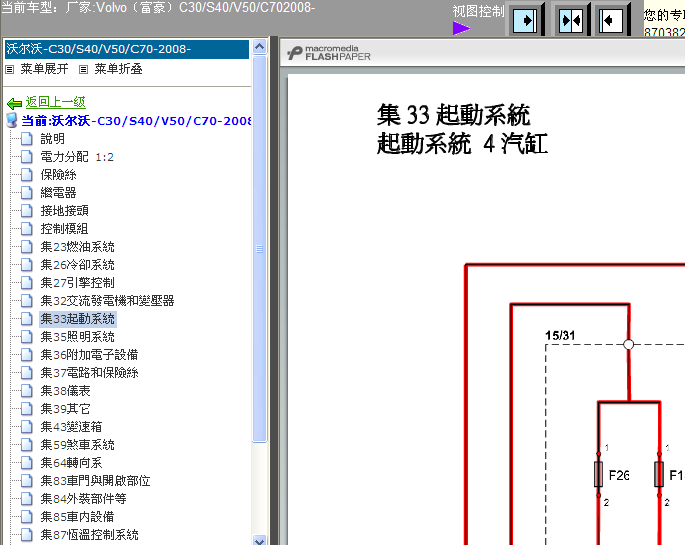Viewport: 685px width, 545px height.
Task: Open the 說明 document
Action: tap(52, 139)
